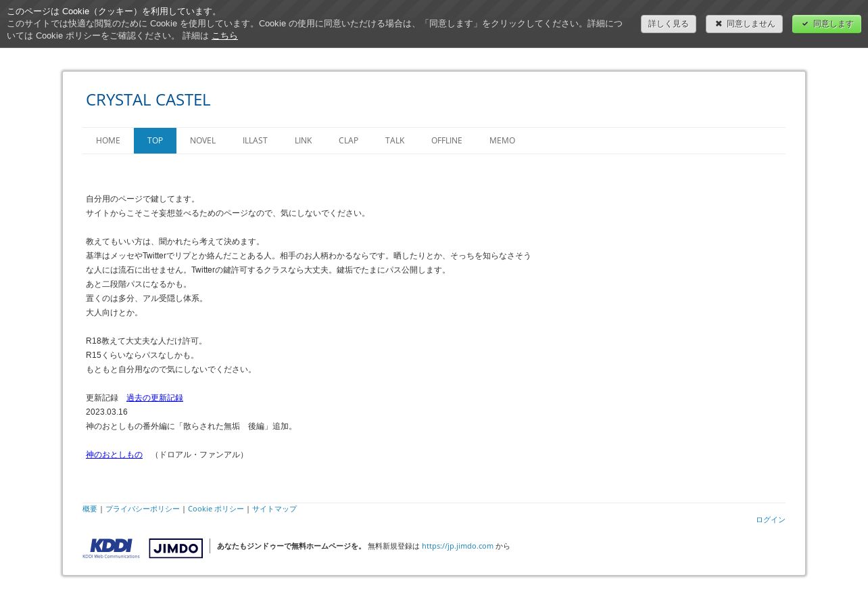The height and width of the screenshot is (598, 868).
Task: Click the line R15くらいならパスなしかも。
Action: point(142,355)
